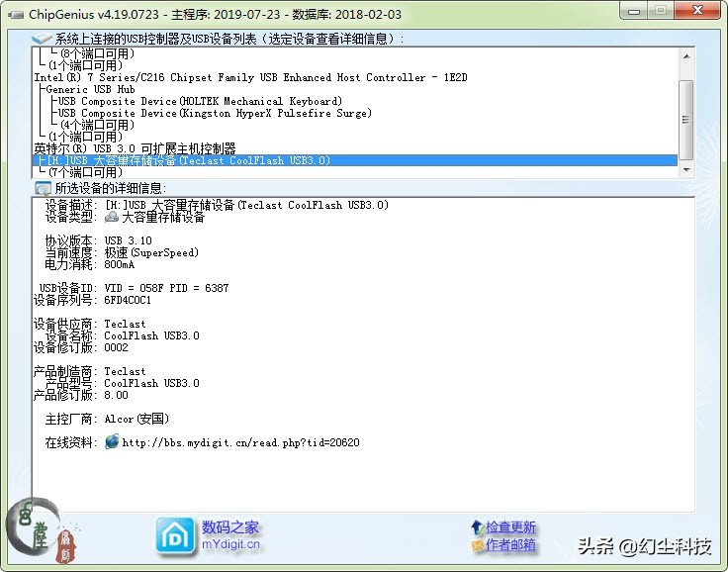Click the globe icon next to online info URL
The width and height of the screenshot is (728, 572).
tap(112, 441)
